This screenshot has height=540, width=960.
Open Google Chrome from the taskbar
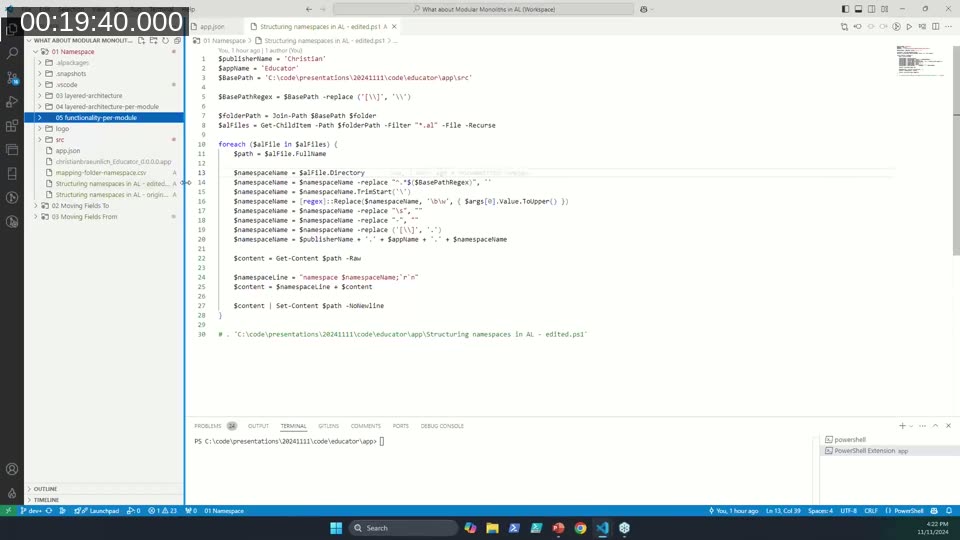pos(580,528)
